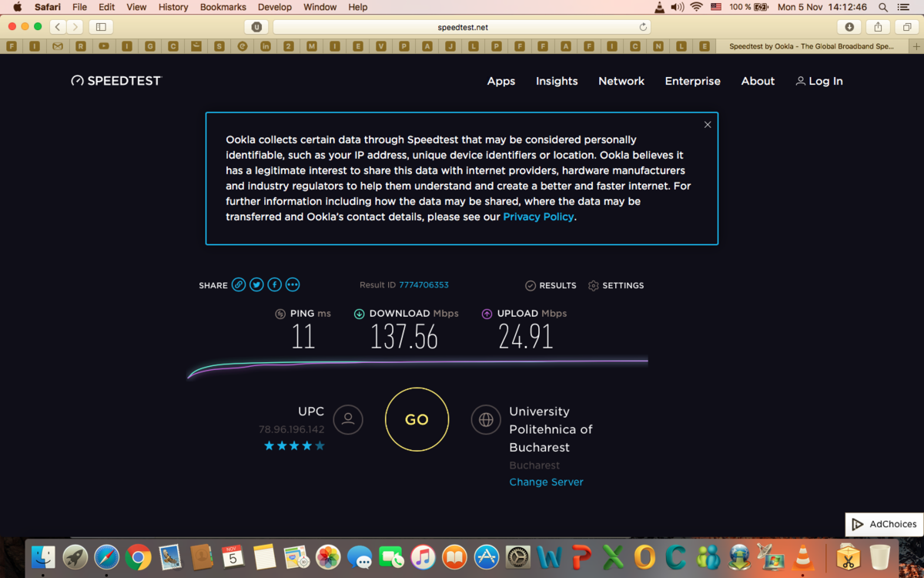This screenshot has height=578, width=924.
Task: Click University Politehnica of Bucharest server name
Action: [551, 429]
